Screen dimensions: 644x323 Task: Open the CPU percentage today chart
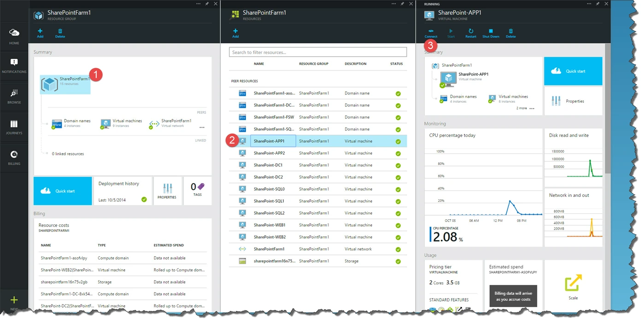483,188
